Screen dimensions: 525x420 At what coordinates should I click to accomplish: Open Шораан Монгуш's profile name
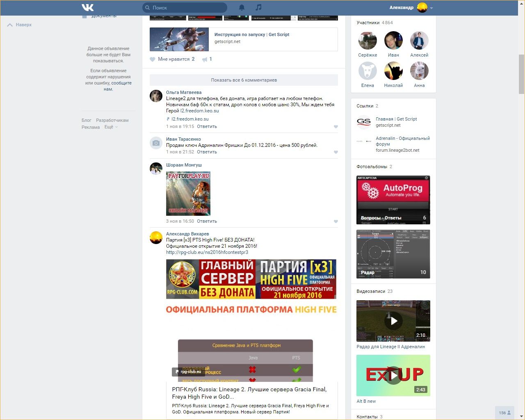pos(184,165)
